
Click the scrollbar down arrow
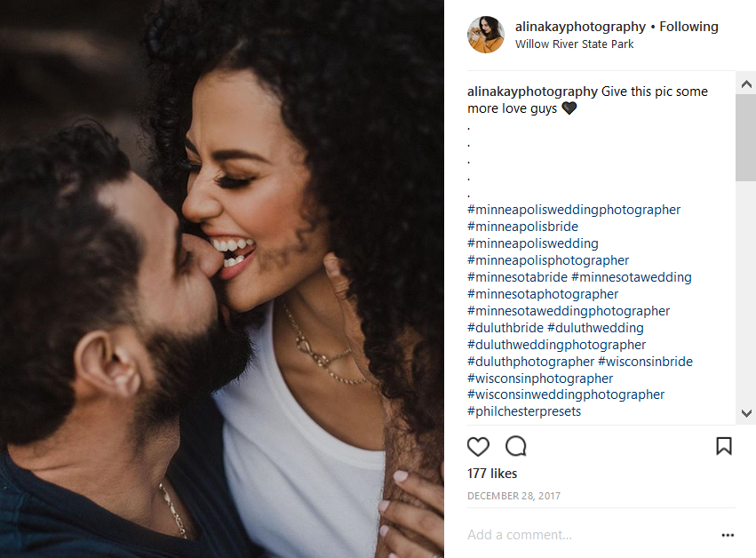pyautogui.click(x=746, y=413)
